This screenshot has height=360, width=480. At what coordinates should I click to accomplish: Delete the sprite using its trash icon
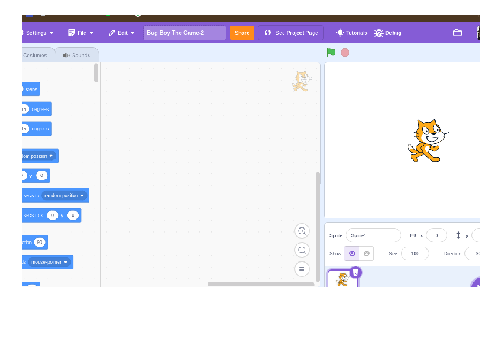coord(356,272)
